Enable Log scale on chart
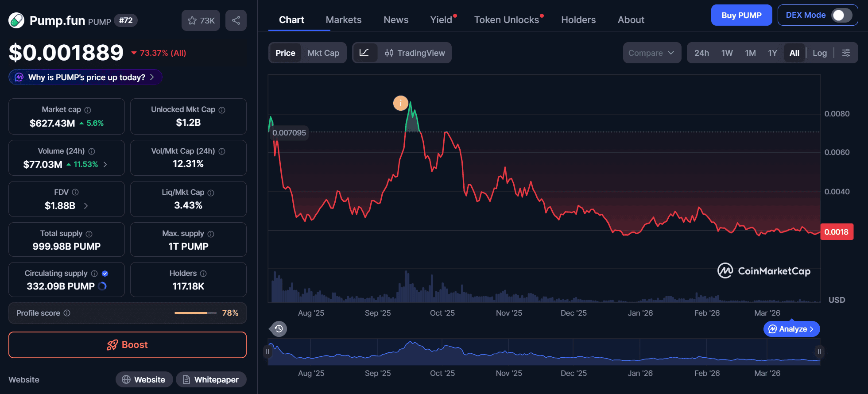The image size is (868, 394). [819, 53]
